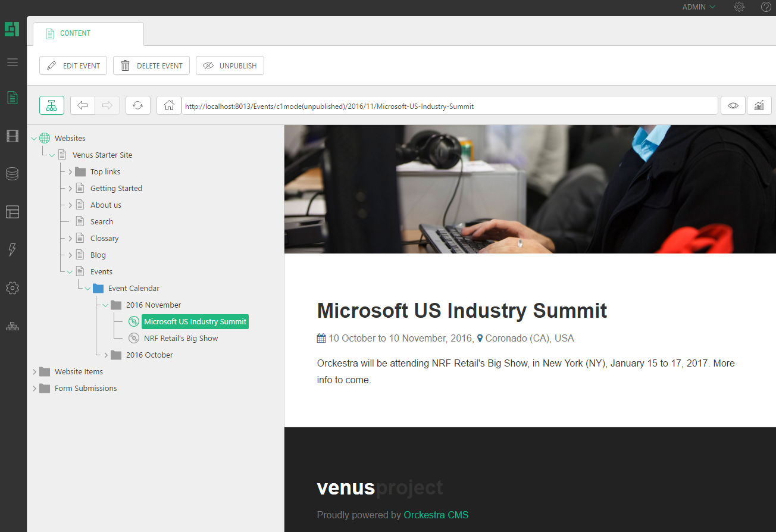Click the Edit Event button

pos(73,65)
